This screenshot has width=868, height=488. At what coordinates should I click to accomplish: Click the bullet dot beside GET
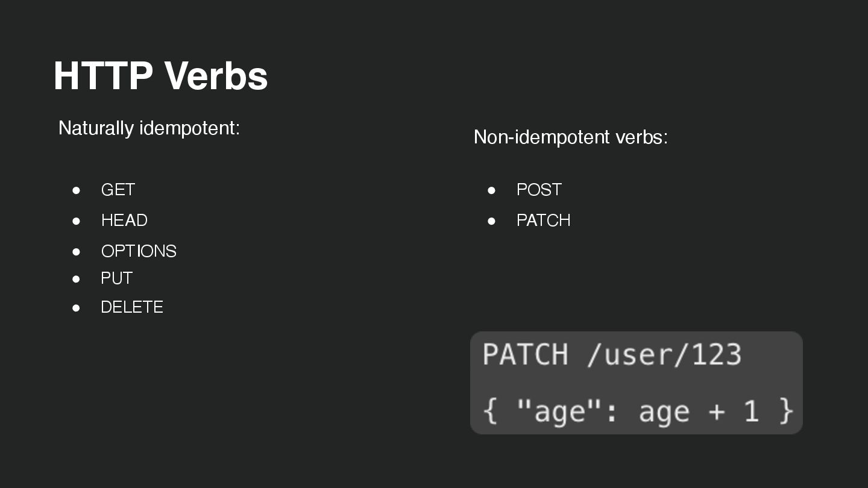pos(76,190)
